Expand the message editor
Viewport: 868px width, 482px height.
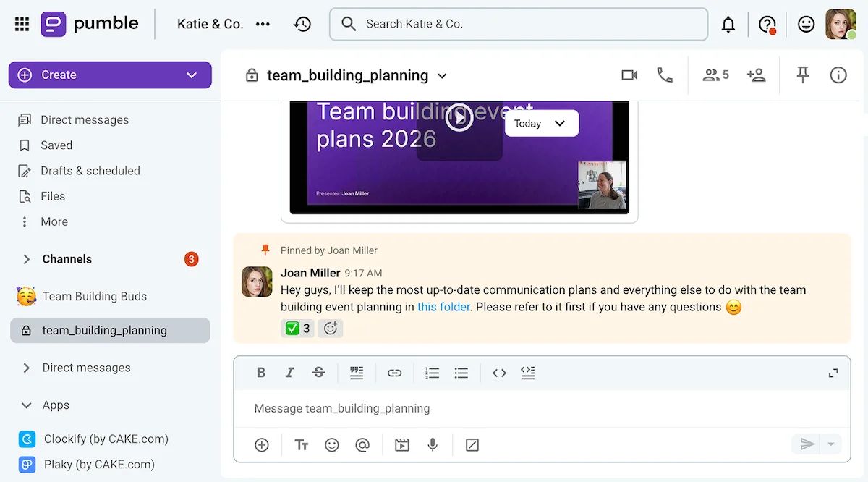coord(833,373)
